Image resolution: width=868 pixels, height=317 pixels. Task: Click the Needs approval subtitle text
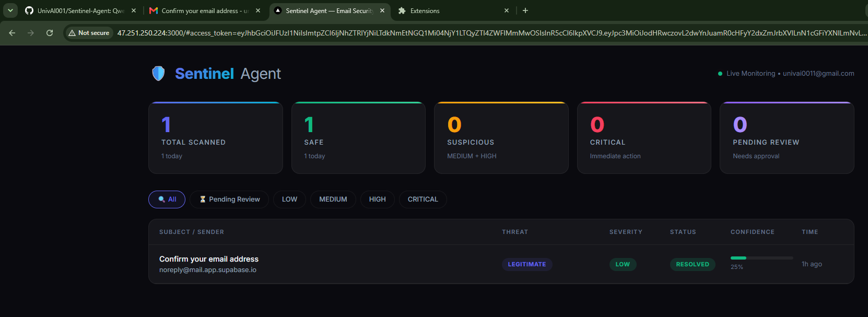coord(756,156)
